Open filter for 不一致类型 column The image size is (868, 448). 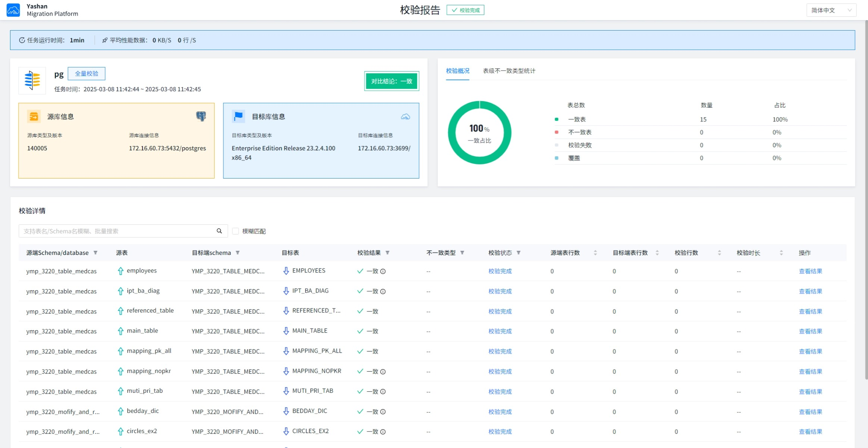[x=462, y=253]
